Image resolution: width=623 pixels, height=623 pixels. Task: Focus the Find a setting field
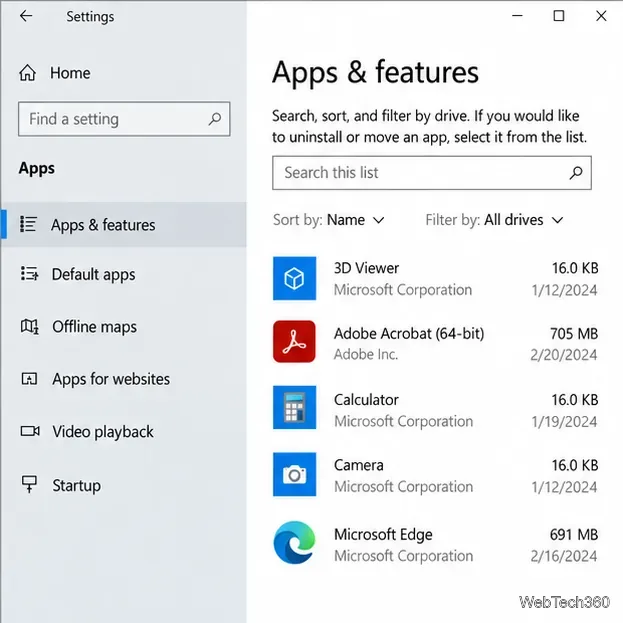124,119
